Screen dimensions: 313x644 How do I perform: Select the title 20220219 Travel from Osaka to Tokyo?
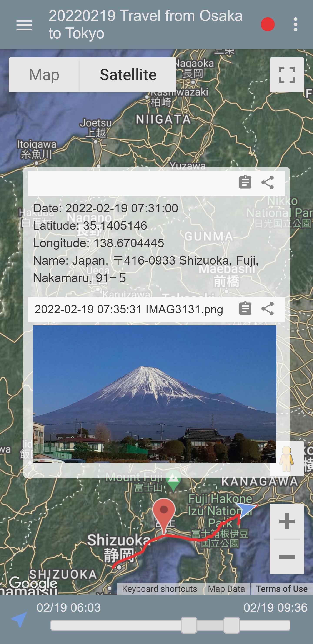click(x=146, y=25)
